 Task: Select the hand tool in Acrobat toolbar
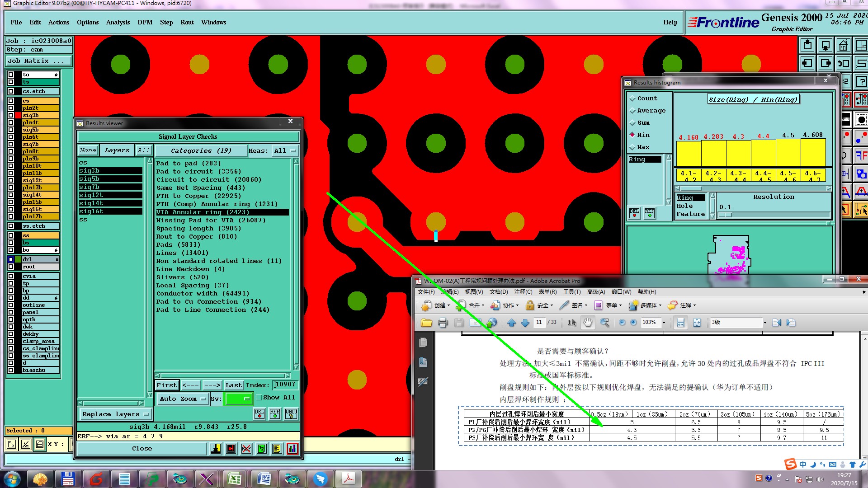587,323
